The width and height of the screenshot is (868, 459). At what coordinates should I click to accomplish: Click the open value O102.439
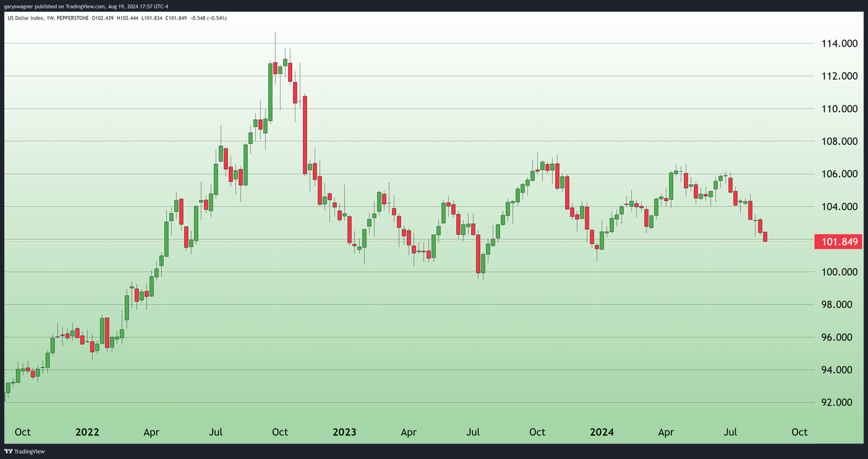coord(102,18)
